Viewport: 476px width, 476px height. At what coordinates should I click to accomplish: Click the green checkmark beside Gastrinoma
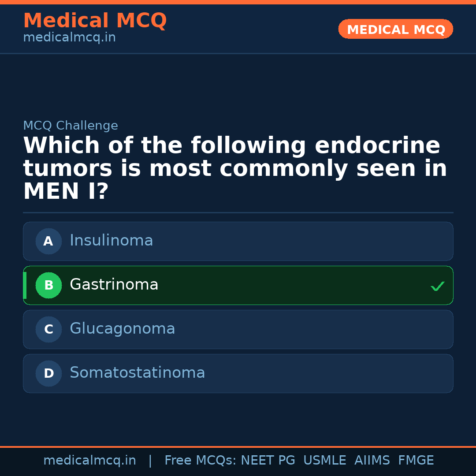(x=437, y=286)
